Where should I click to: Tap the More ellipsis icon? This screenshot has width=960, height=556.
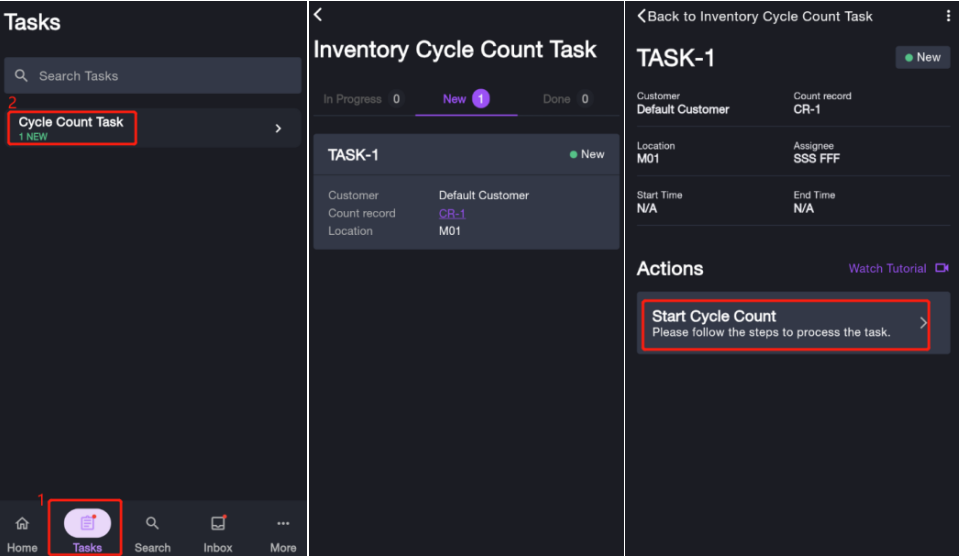coord(283,524)
